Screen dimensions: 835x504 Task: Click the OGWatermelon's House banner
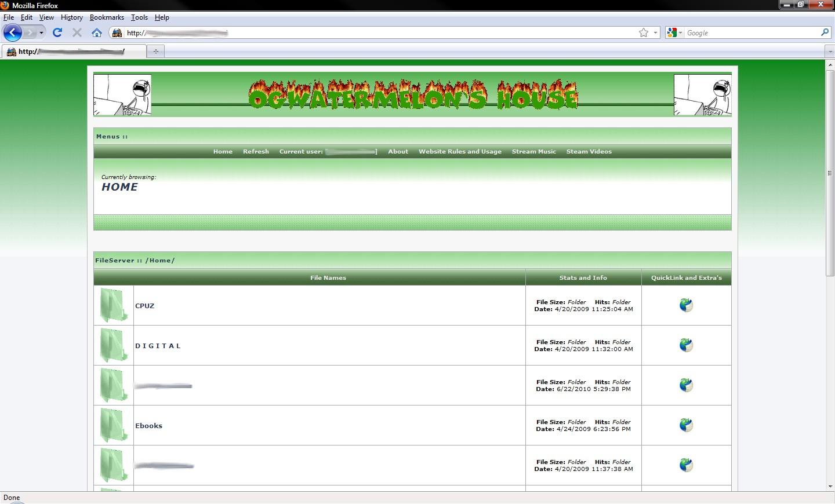tap(412, 95)
